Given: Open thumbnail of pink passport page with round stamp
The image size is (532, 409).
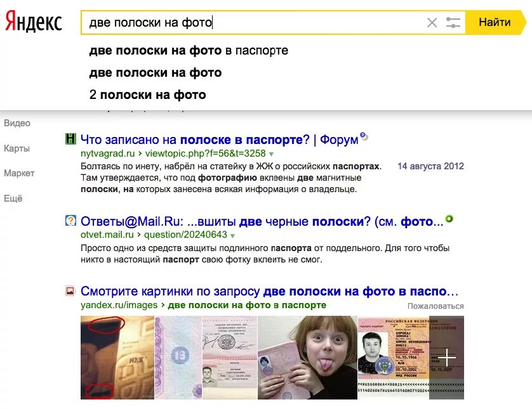Looking at the screenshot, I should tap(178, 358).
